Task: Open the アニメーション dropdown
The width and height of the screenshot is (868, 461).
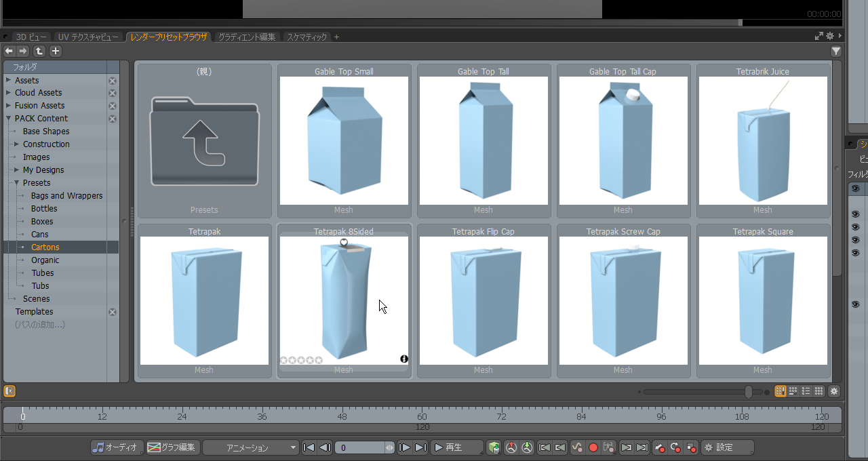Action: click(251, 447)
